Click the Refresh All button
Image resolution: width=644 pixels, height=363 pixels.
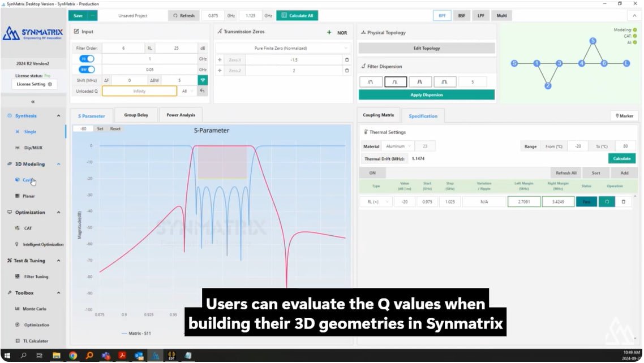[566, 172]
